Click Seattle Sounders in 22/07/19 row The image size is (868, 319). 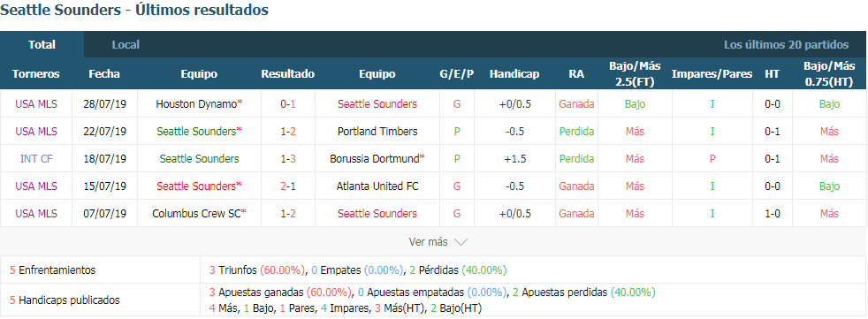coord(196,132)
